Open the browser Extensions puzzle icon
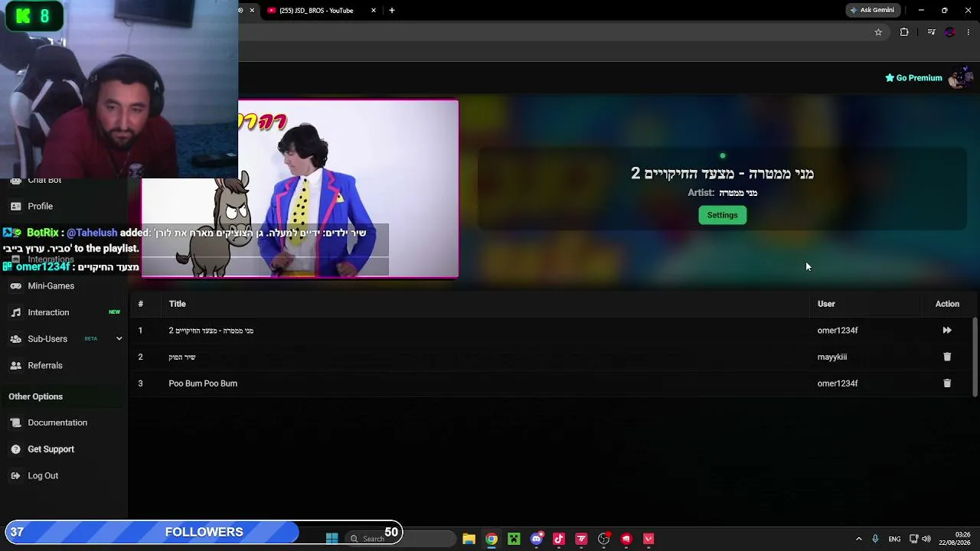 (x=904, y=32)
